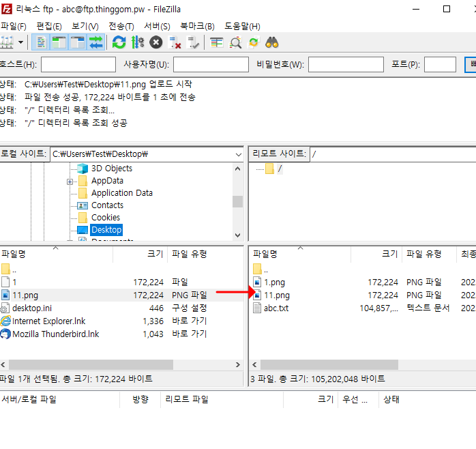
Task: Open the 도움말(H) menu
Action: click(x=242, y=27)
